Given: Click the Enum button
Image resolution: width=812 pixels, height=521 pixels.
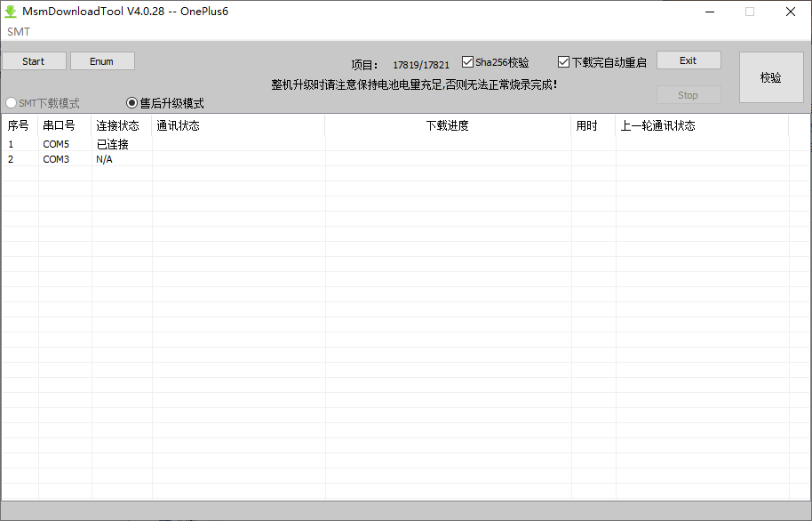Looking at the screenshot, I should coord(102,61).
